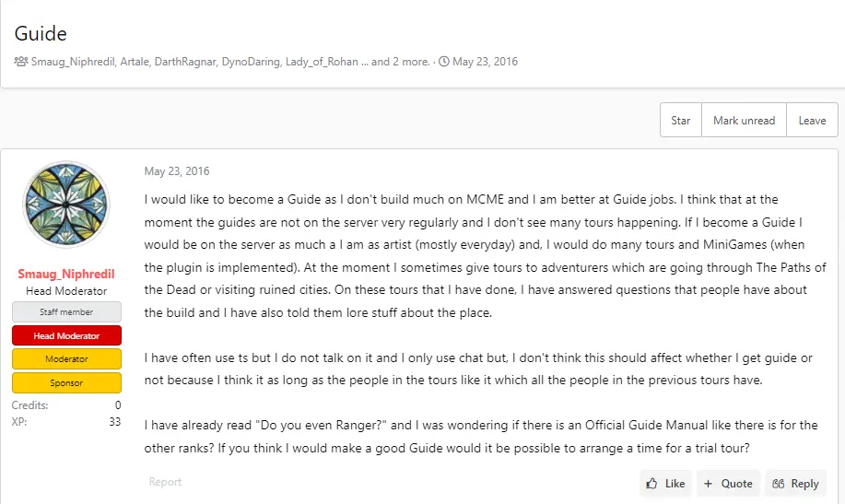
Task: Click the plus icon on Quote
Action: (x=708, y=484)
